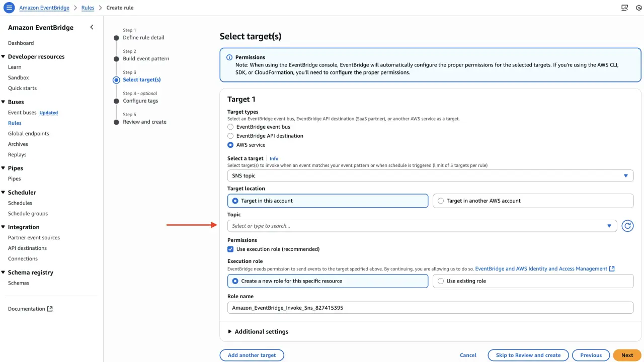Open Schedules in sidebar
The image size is (644, 362).
[20, 203]
